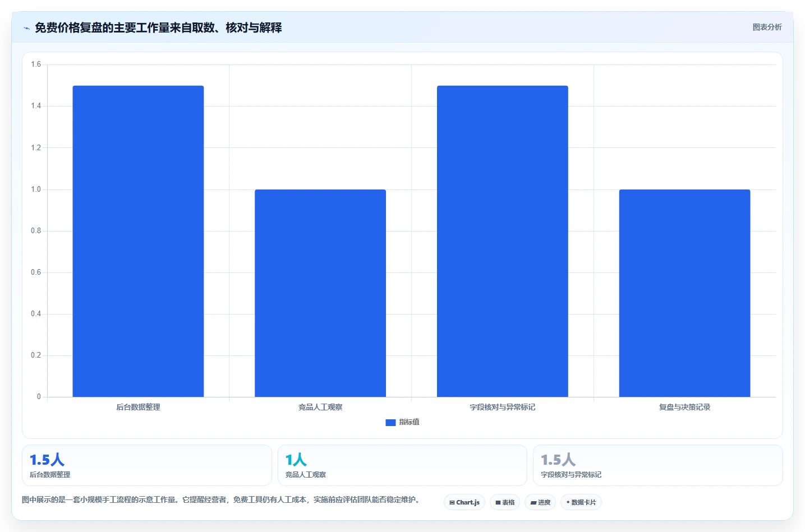The width and height of the screenshot is (805, 532).
Task: Click the chart icon beside the title
Action: (x=26, y=28)
